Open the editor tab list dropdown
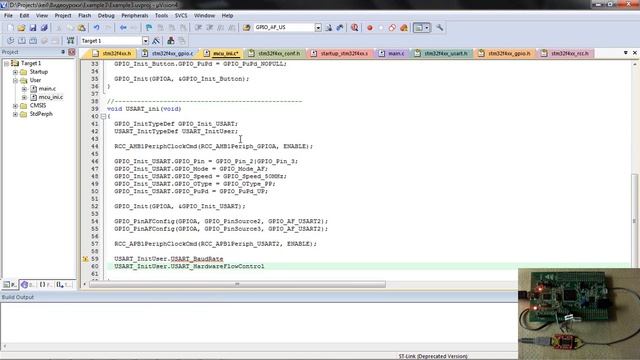The image size is (640, 360). click(x=625, y=53)
